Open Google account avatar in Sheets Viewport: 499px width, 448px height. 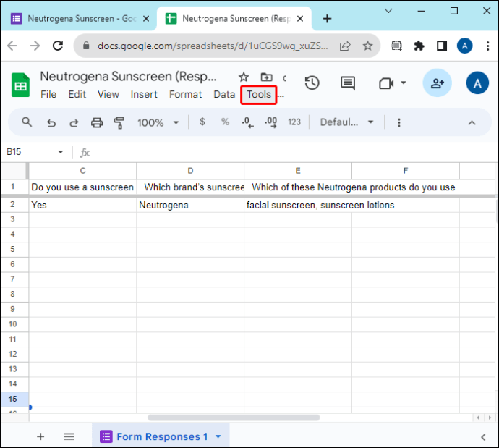[x=477, y=83]
